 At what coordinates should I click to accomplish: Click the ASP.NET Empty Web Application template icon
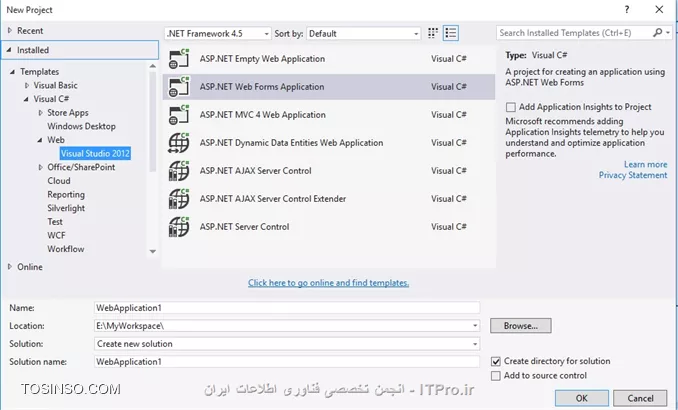pos(179,58)
